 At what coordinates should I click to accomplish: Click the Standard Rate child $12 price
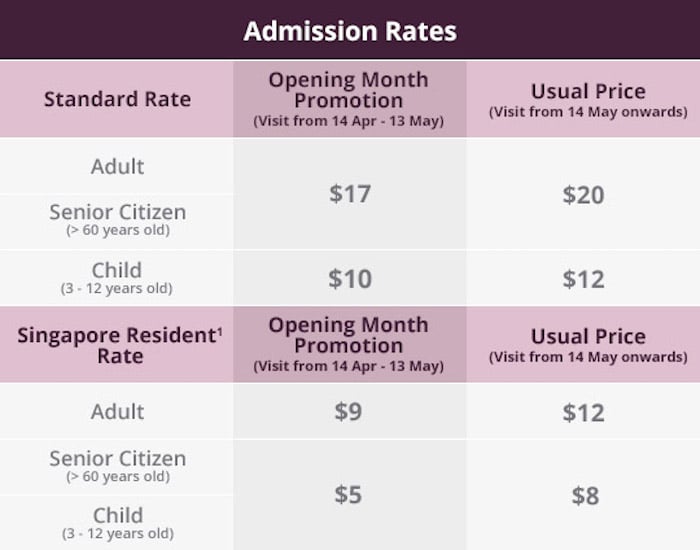click(x=583, y=279)
